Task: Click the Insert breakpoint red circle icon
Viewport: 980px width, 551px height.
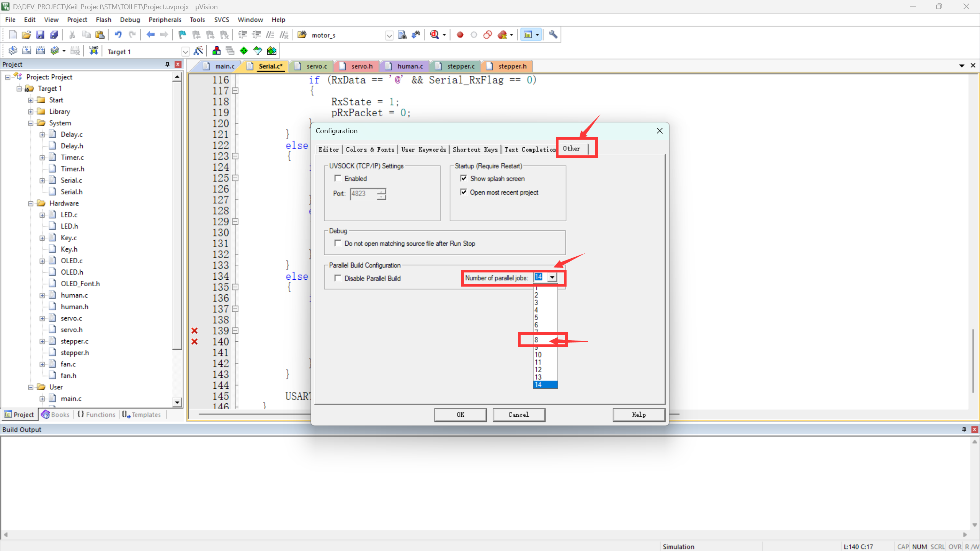Action: 460,35
